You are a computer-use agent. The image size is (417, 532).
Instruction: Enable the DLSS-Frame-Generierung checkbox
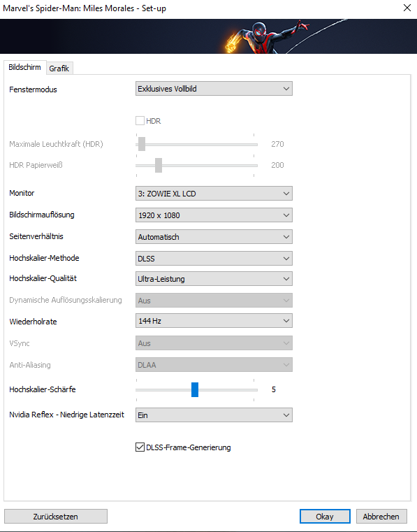point(140,447)
